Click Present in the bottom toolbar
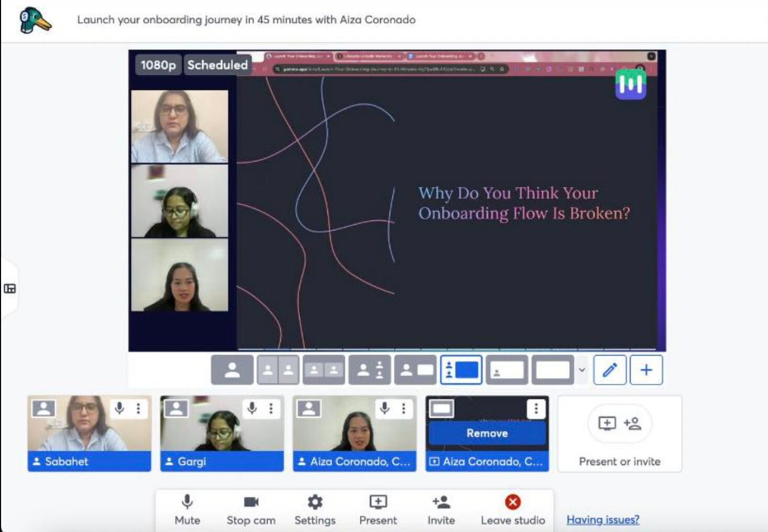This screenshot has width=768, height=532. click(378, 511)
